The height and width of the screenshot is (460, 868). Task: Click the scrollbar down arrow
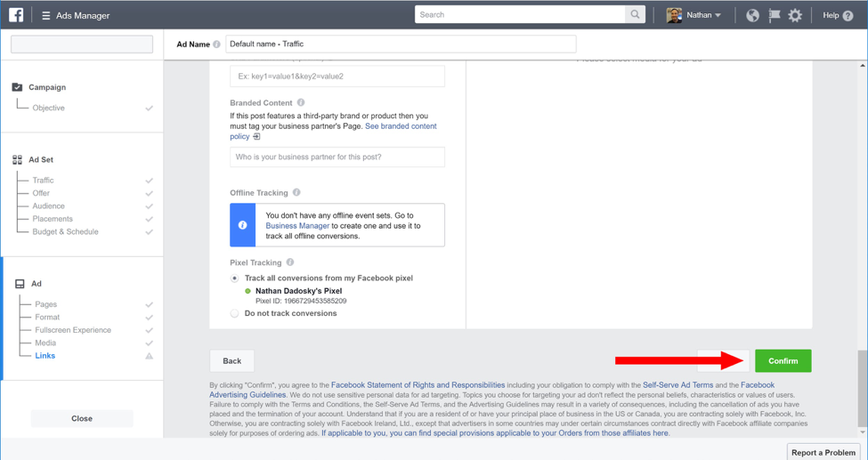pos(863,432)
